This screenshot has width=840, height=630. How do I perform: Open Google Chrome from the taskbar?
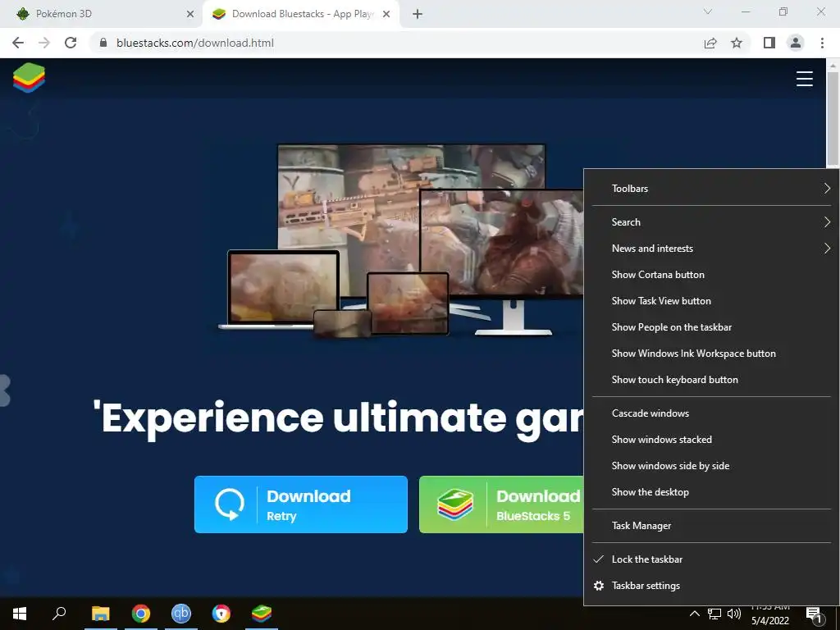click(x=141, y=614)
